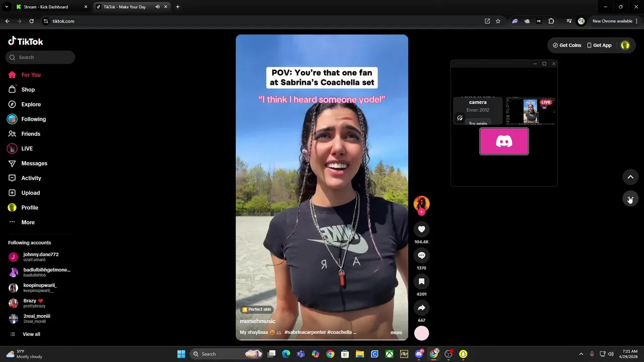Click Try again in the Discord camera error

[478, 123]
